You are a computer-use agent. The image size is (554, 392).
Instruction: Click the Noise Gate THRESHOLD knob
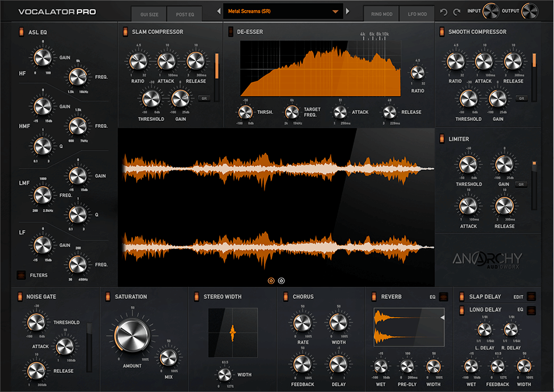point(36,322)
